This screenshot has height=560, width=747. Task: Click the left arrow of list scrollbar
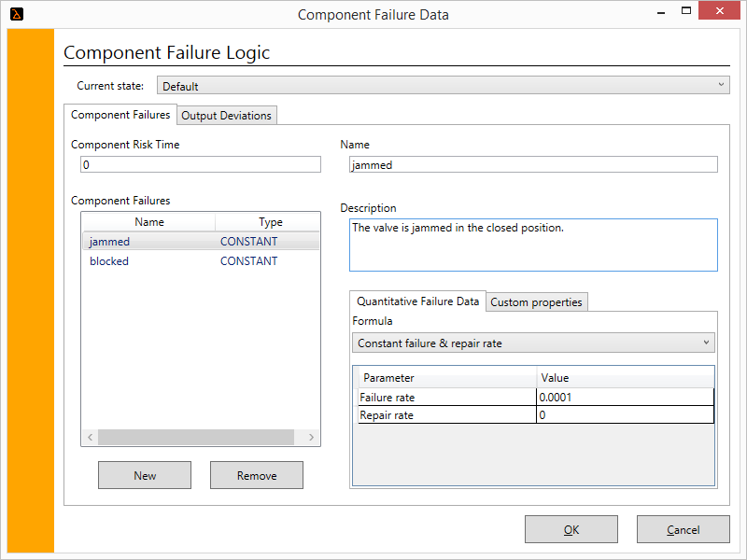(90, 437)
